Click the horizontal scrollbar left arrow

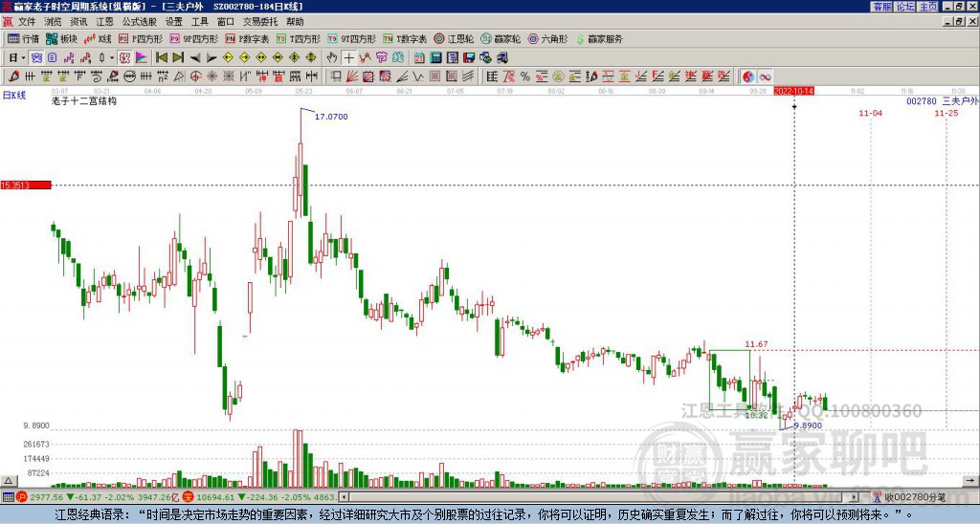pos(344,497)
